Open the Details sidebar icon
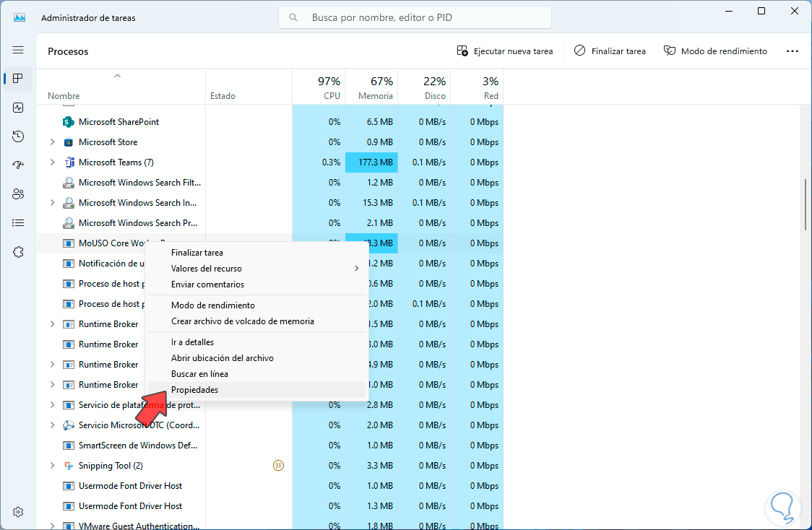Viewport: 812px width, 530px height. click(18, 223)
